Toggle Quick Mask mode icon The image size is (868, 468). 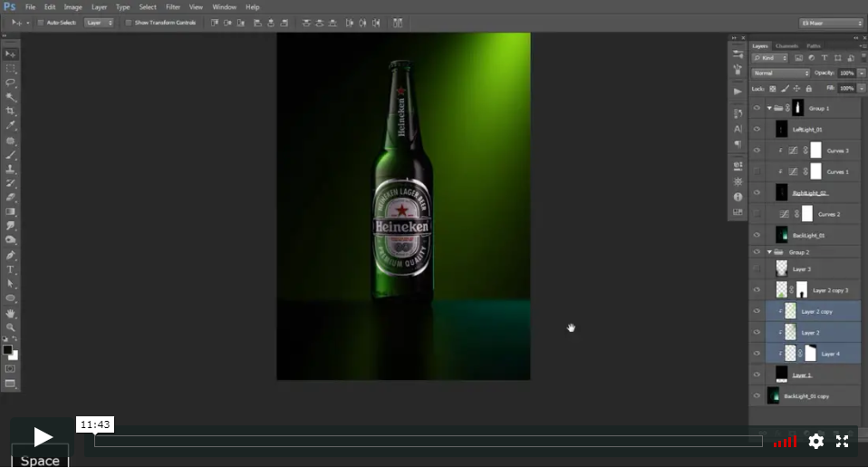[x=11, y=368]
